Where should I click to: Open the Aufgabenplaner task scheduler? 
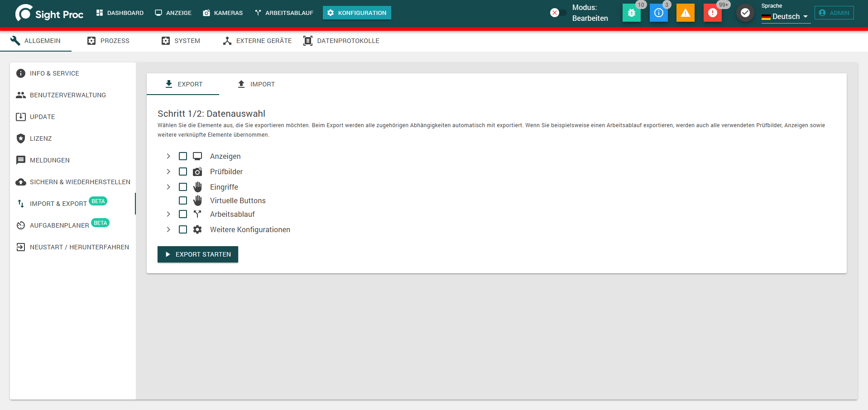73,225
